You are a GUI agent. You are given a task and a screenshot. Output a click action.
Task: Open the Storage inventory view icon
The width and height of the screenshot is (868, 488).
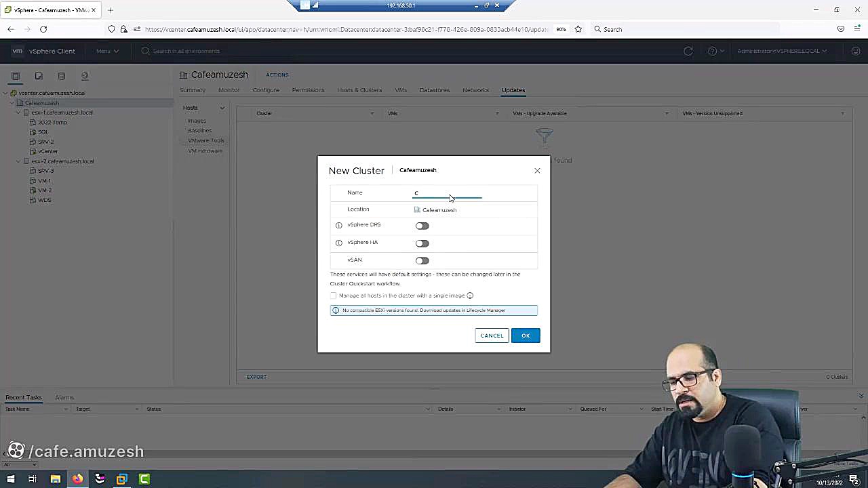62,76
